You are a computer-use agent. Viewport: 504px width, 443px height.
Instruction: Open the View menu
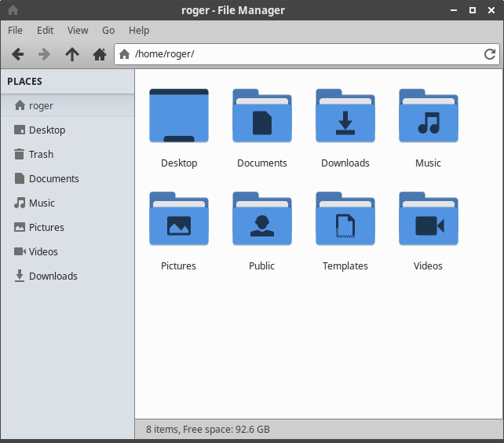point(78,31)
